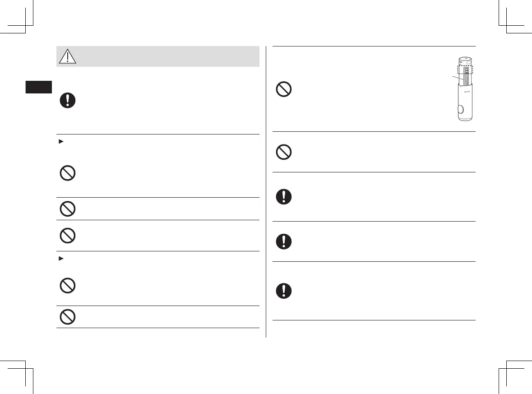532x394 pixels.
Task: Click the prohibition icon under the first arrow bullet
Action: [x=68, y=173]
